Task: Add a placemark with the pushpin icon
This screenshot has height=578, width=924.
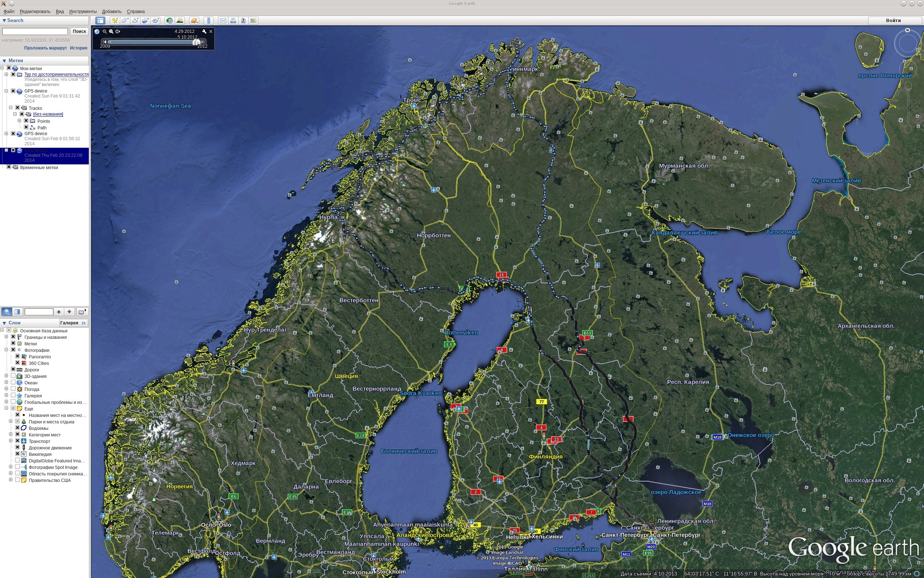Action: point(114,21)
